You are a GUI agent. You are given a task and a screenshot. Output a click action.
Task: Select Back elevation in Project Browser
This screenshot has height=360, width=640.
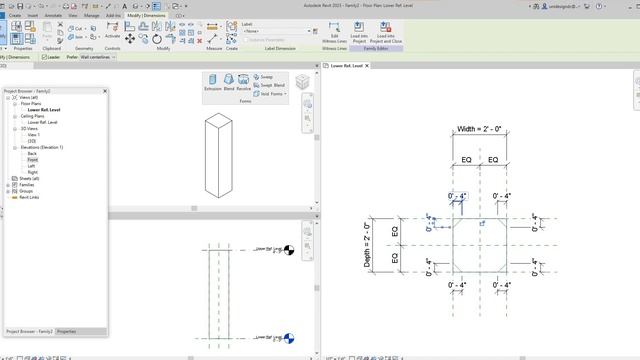32,153
